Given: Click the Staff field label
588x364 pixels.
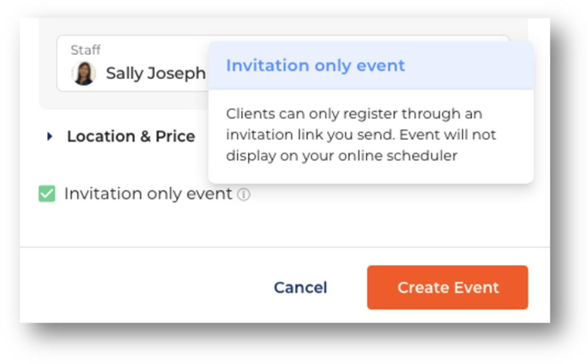Looking at the screenshot, I should tap(85, 50).
